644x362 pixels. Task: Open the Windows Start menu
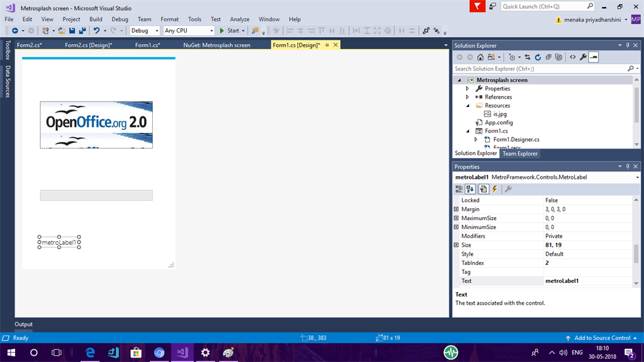pos(11,353)
